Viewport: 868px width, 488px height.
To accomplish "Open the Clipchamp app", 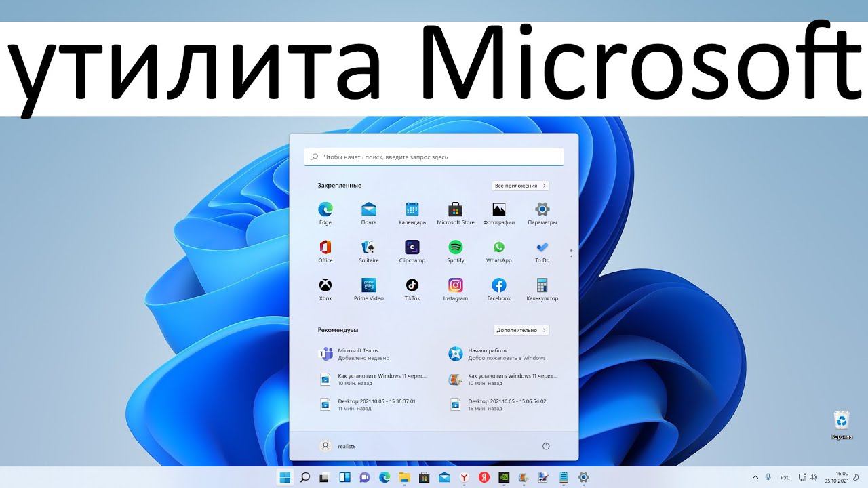I will (412, 251).
